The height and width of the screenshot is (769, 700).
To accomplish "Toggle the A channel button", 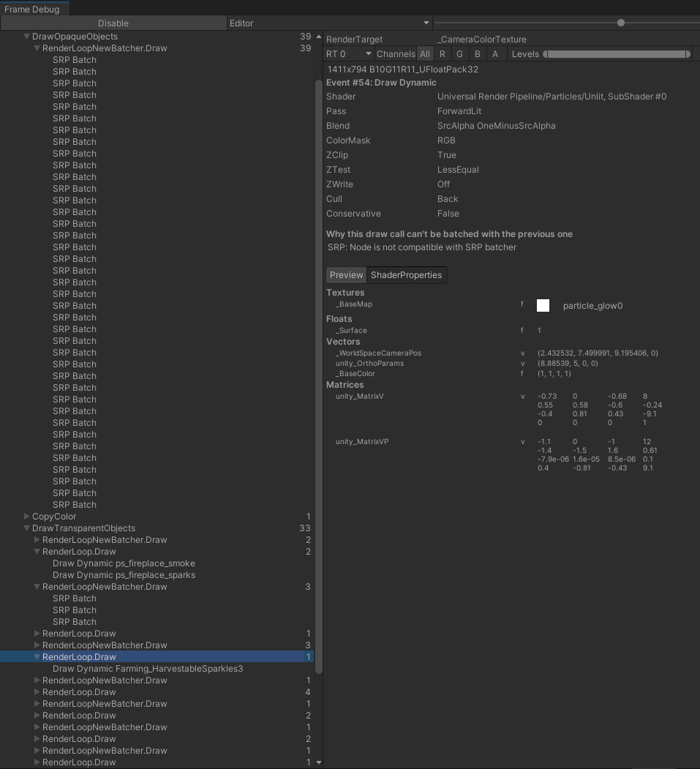I will [494, 53].
